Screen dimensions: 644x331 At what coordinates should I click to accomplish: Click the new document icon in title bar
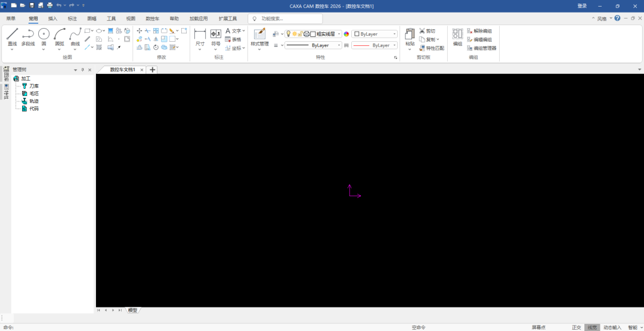click(x=14, y=5)
